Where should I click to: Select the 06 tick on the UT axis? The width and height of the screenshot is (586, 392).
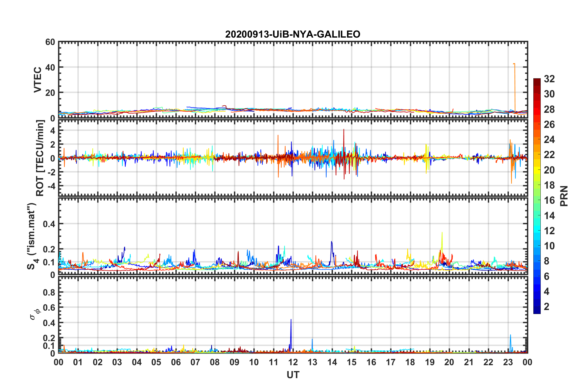tap(176, 362)
